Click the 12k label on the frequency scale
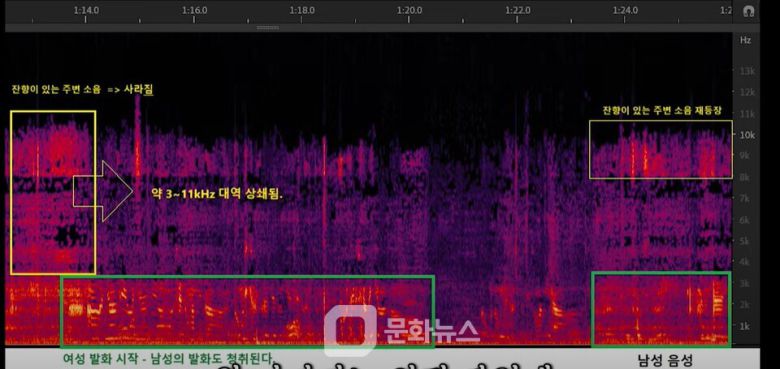The image size is (780, 369). tap(748, 93)
